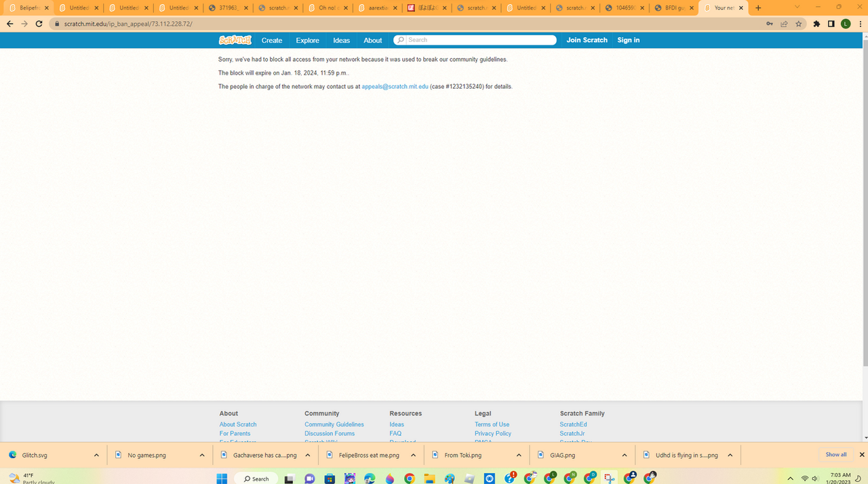
Task: Open the weather widget showing 41°F
Action: tap(31, 479)
